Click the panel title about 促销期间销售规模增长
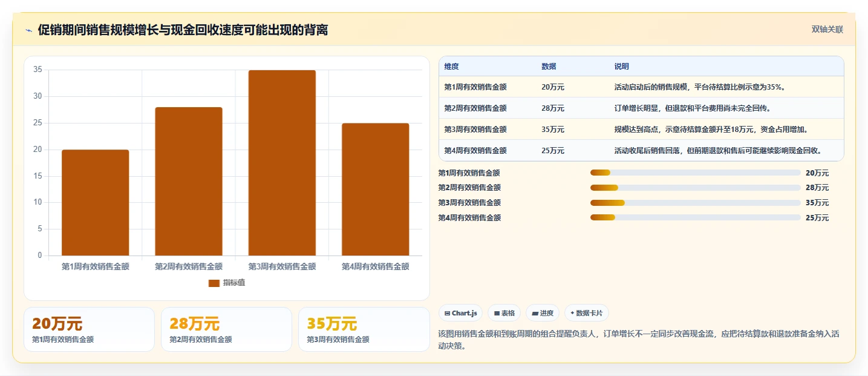Image resolution: width=868 pixels, height=376 pixels. (x=183, y=30)
